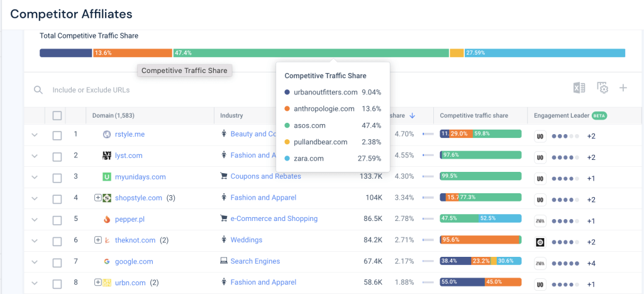The image size is (644, 294).
Task: Click the Engagement Leader column header
Action: click(x=561, y=116)
